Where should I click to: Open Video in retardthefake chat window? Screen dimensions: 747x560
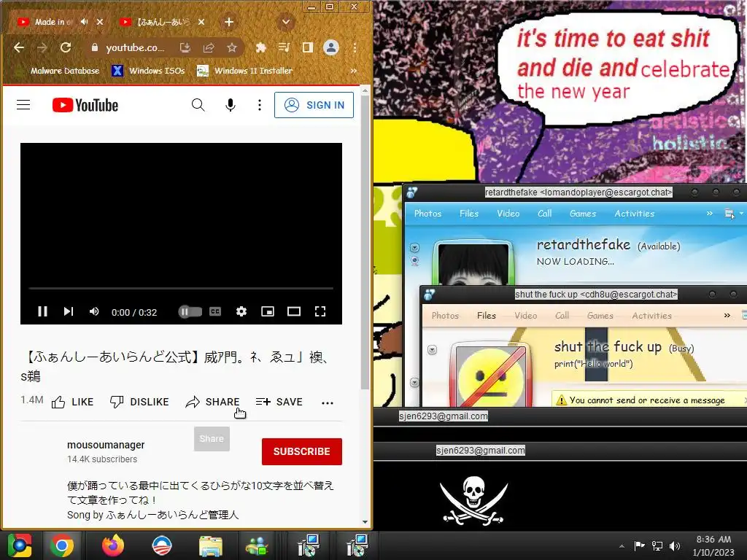[x=508, y=214]
